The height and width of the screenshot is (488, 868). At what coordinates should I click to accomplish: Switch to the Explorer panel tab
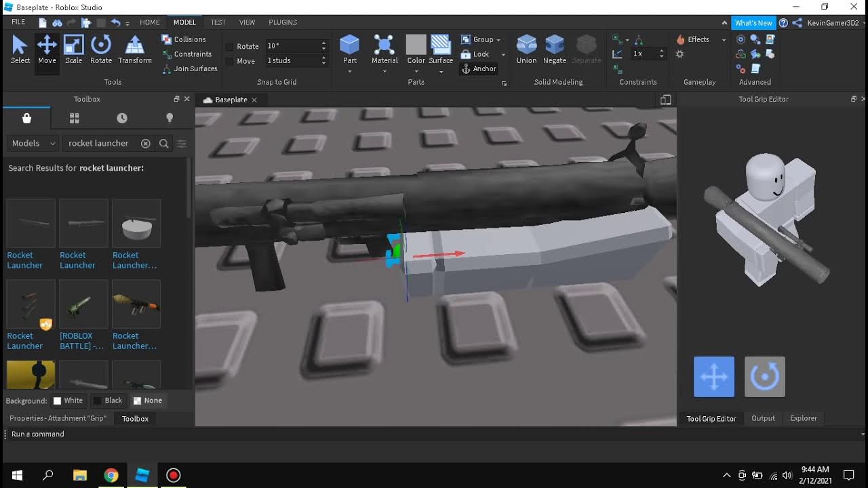click(x=804, y=418)
